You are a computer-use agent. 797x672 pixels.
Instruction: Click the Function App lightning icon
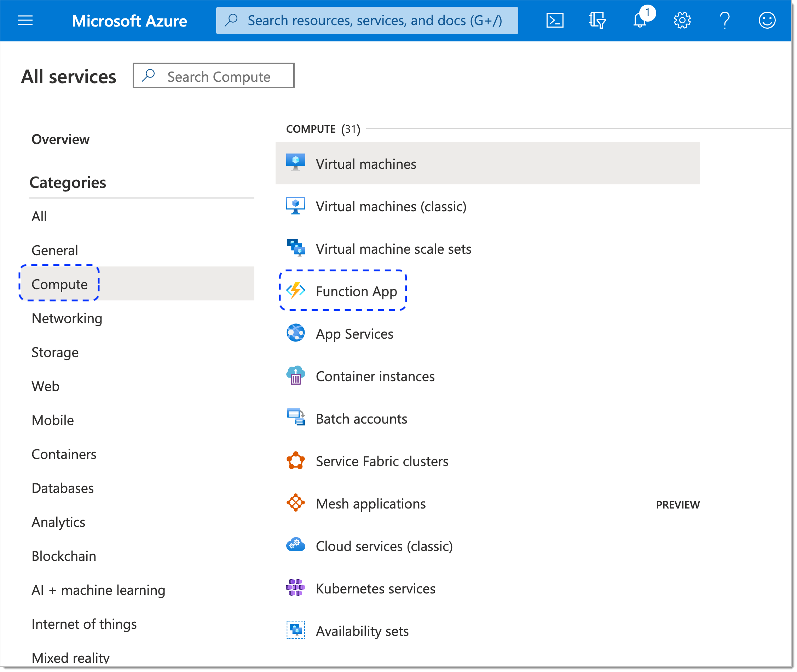point(295,291)
